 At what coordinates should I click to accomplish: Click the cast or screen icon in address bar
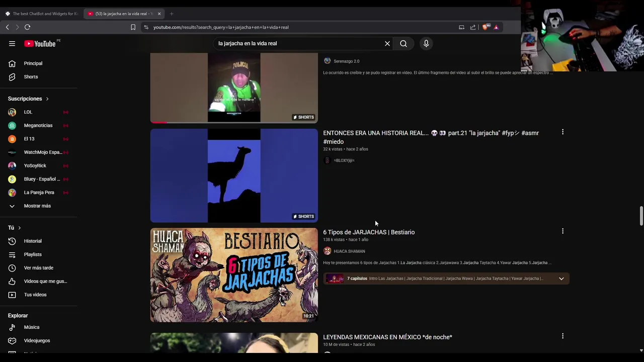coord(461,27)
